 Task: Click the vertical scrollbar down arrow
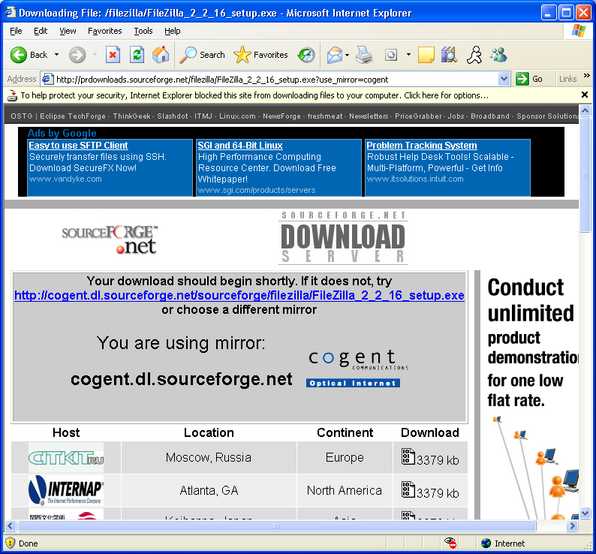pyautogui.click(x=585, y=514)
